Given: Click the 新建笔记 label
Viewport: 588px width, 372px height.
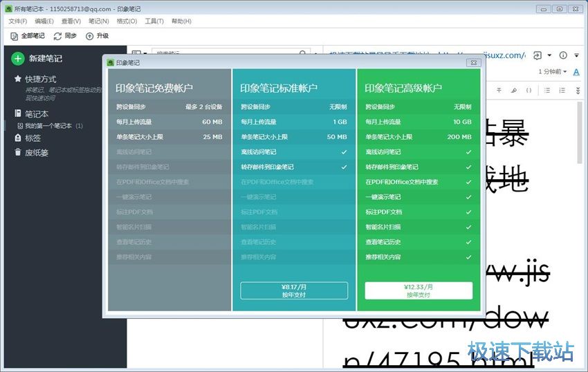Looking at the screenshot, I should point(46,59).
